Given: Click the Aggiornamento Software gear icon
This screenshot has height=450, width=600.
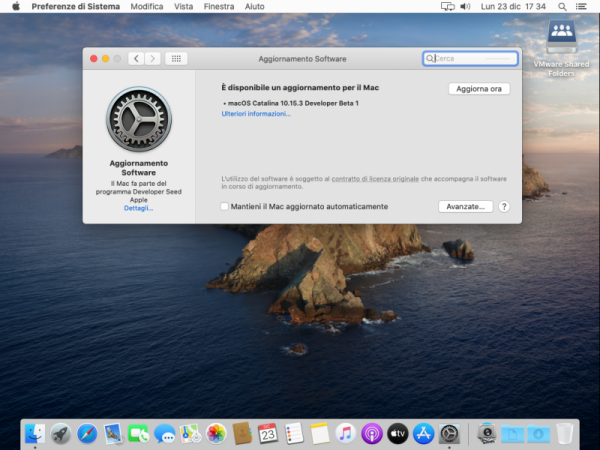Looking at the screenshot, I should pyautogui.click(x=139, y=119).
